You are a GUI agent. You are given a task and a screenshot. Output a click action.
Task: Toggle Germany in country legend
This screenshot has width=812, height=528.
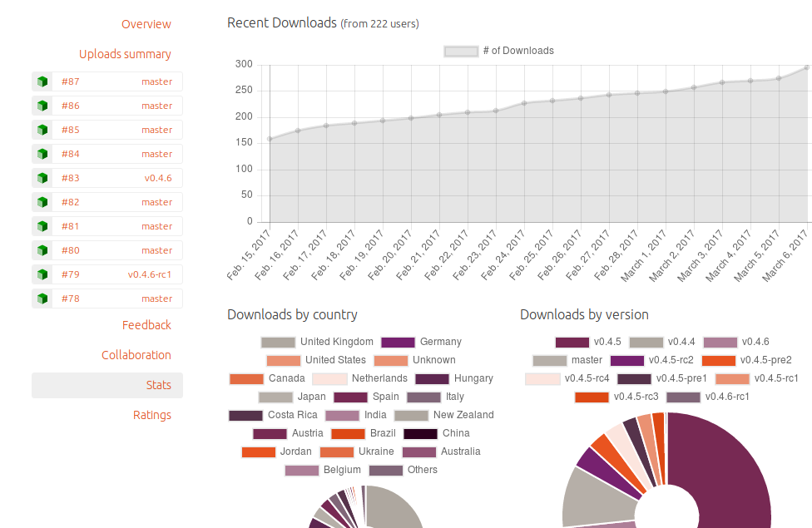[421, 342]
